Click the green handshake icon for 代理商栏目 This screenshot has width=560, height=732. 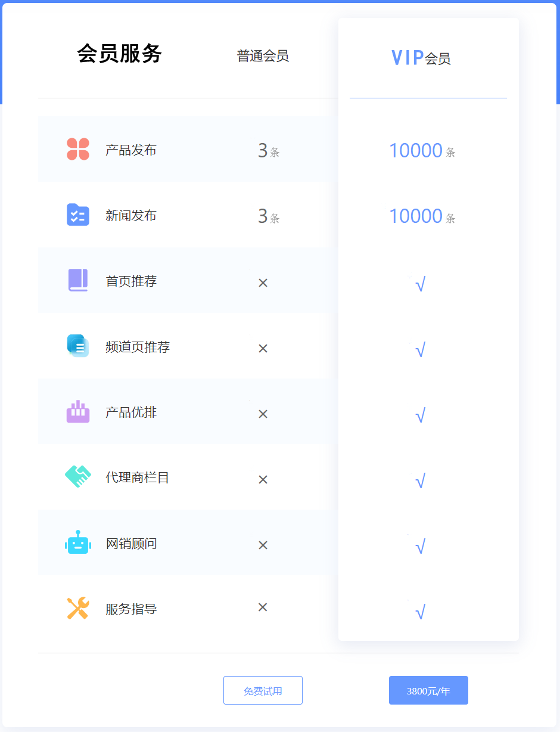click(x=78, y=477)
